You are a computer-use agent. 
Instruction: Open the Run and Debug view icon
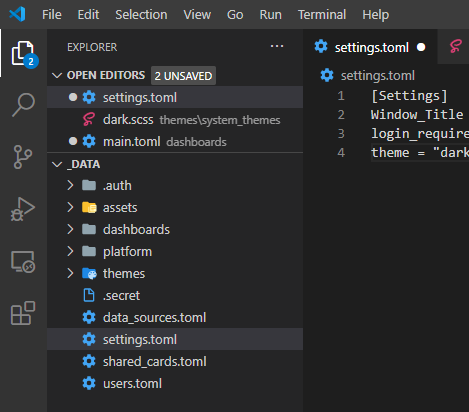coord(23,209)
